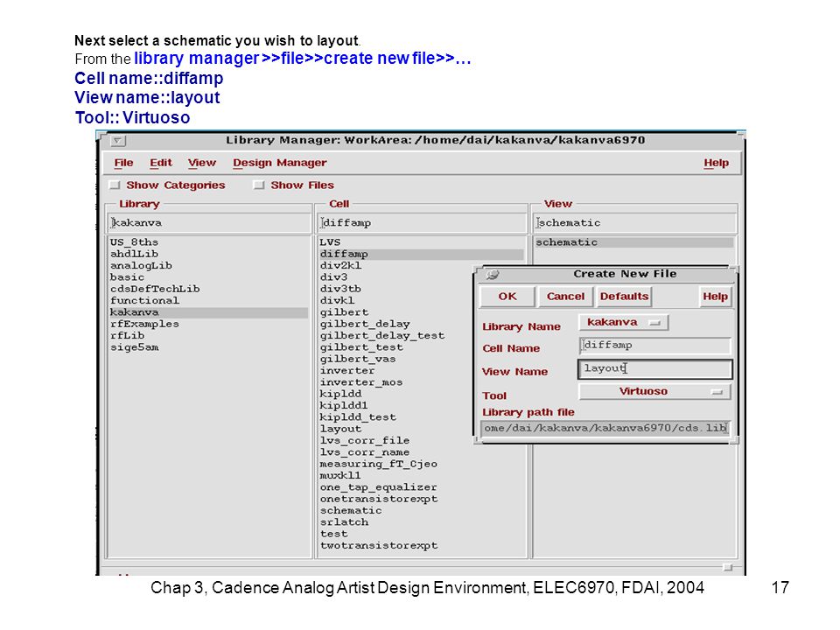Open the Library Manager window menu icon
The width and height of the screenshot is (840, 630).
point(118,141)
